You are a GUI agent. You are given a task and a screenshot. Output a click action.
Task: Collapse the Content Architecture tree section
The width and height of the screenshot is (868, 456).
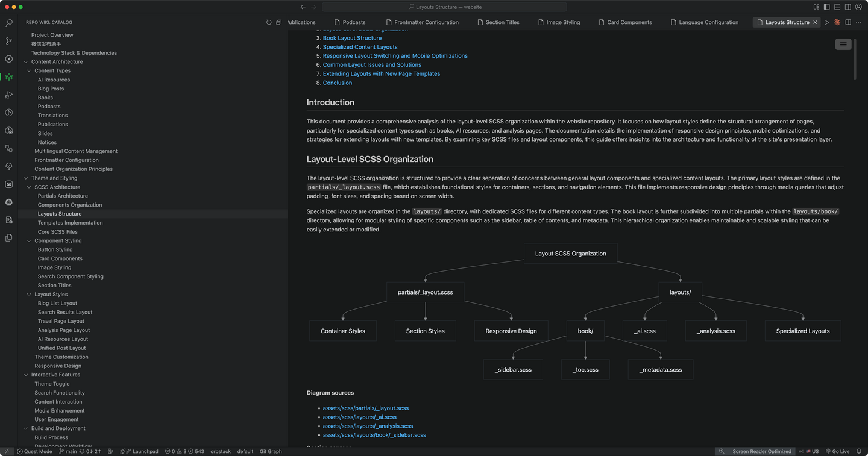pyautogui.click(x=26, y=61)
